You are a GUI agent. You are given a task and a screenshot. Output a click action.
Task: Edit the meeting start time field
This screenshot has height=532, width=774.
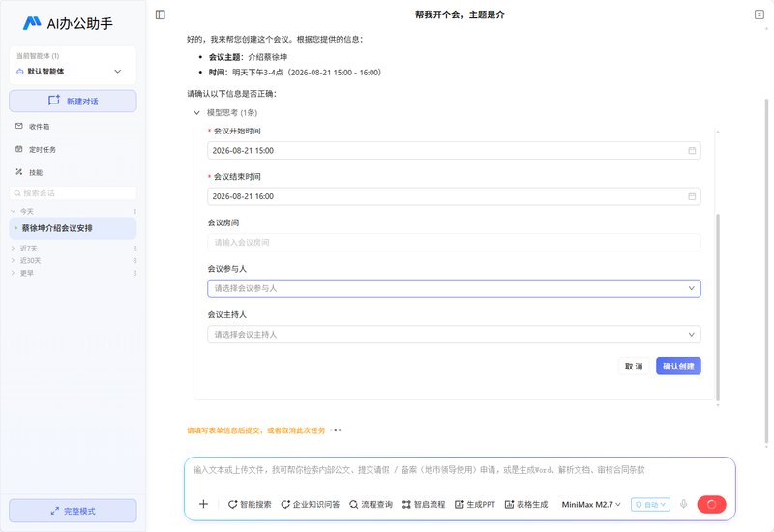(x=454, y=151)
